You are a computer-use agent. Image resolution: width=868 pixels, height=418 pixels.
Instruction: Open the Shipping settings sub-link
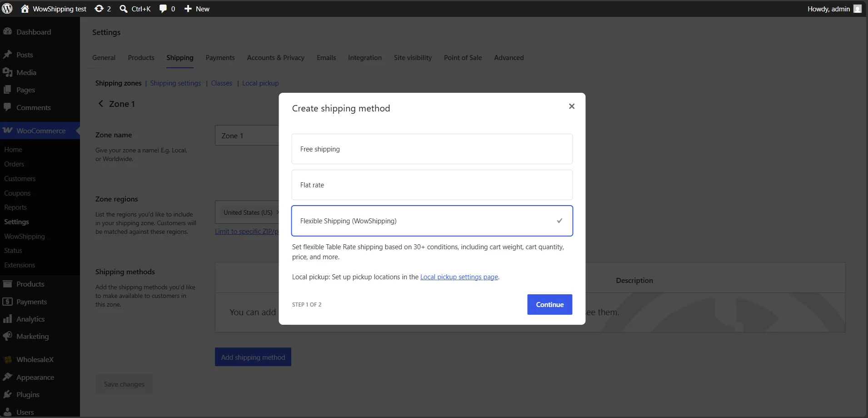(x=175, y=83)
